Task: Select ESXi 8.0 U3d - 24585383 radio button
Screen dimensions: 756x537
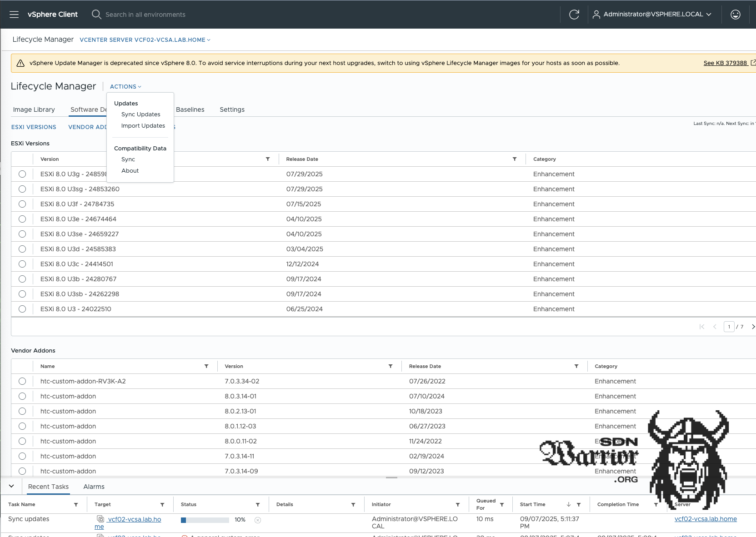Action: coord(22,249)
